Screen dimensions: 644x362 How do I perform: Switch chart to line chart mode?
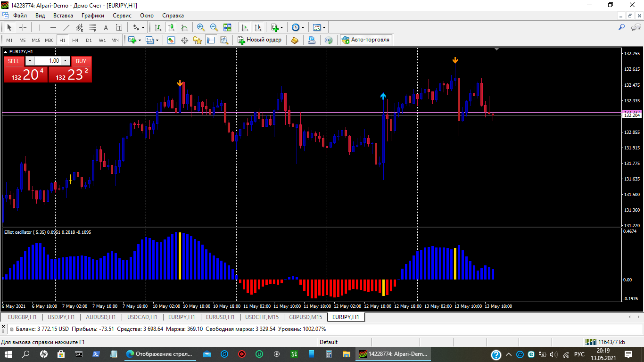pos(184,27)
